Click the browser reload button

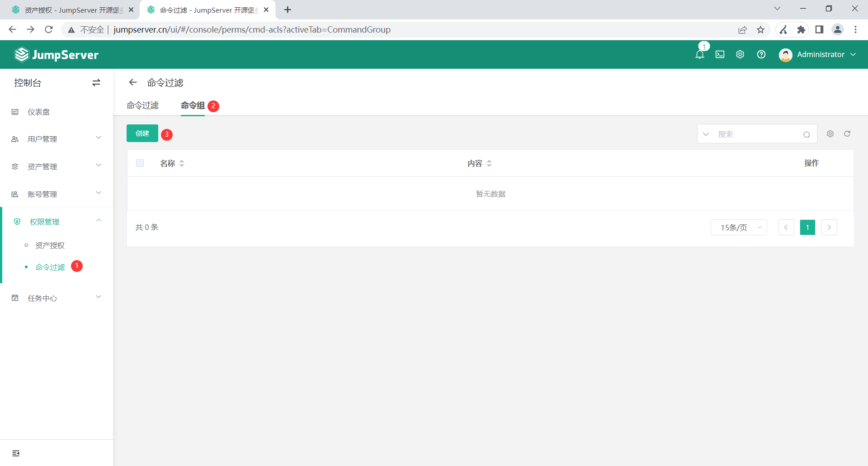pos(49,29)
